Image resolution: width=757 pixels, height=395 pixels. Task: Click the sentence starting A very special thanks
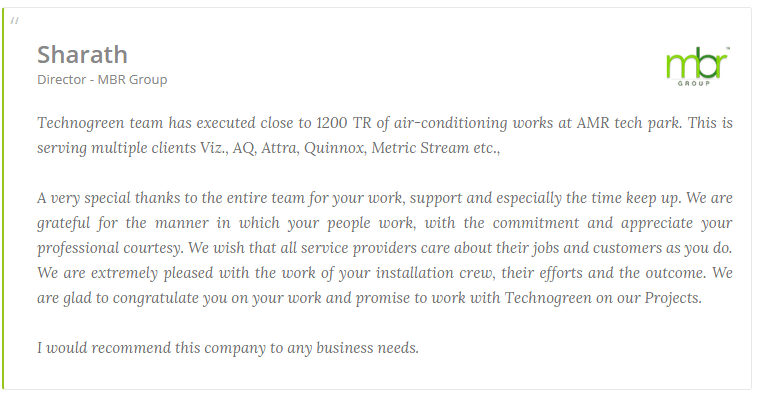pyautogui.click(x=359, y=198)
